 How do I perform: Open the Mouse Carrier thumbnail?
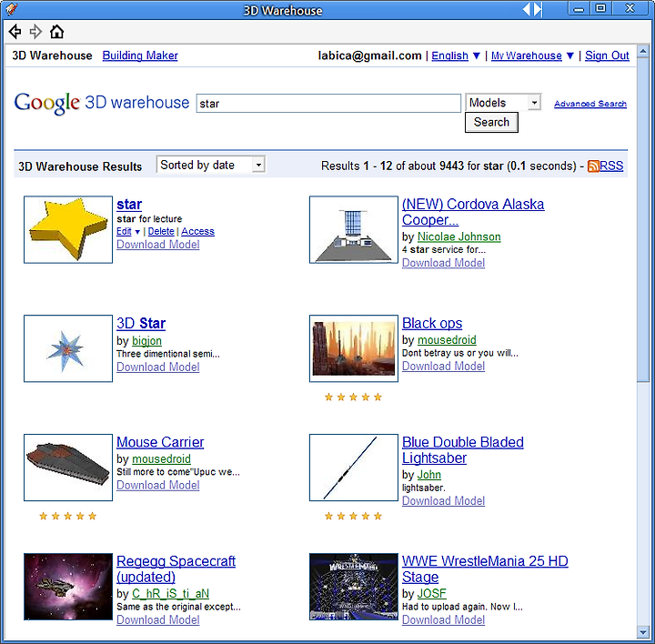(68, 468)
